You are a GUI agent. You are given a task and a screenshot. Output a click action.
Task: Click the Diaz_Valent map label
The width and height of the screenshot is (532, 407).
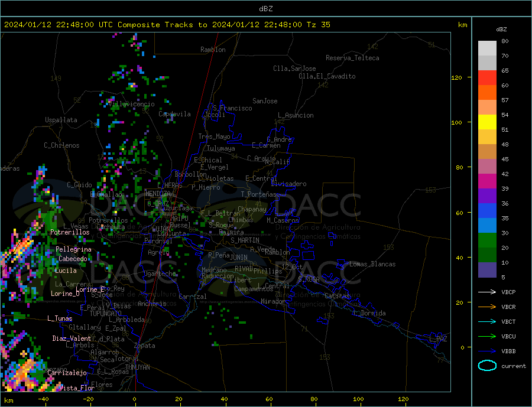point(72,338)
